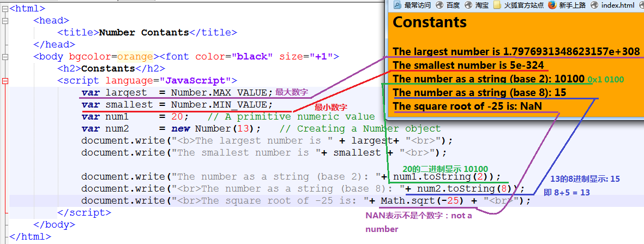Click 'Number.MIN_VALUE' in the code

tap(219, 104)
